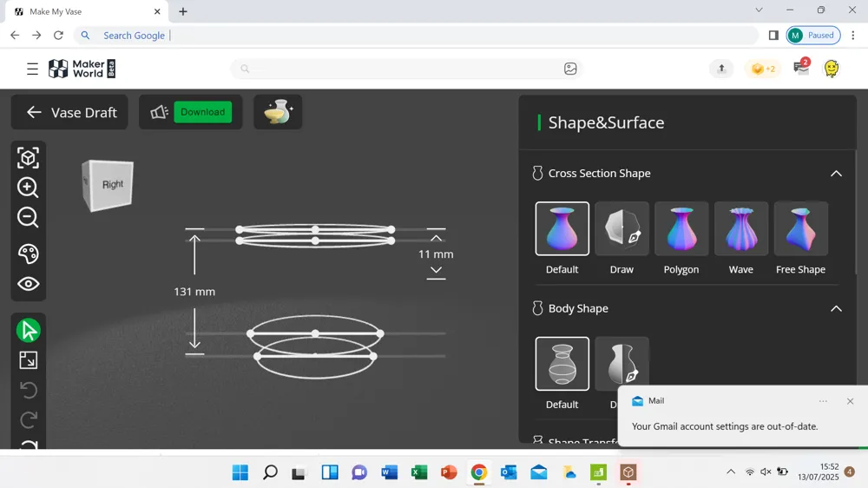
Task: Increase the 11 mm value with up chevron
Action: click(x=437, y=238)
